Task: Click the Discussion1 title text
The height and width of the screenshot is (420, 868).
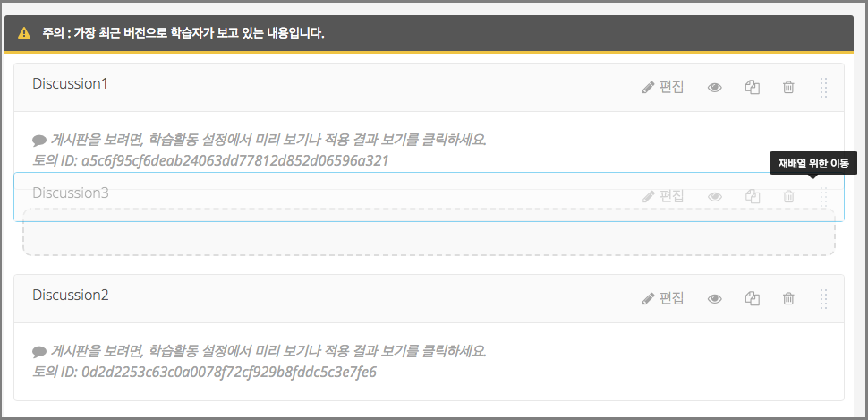Action: coord(70,83)
